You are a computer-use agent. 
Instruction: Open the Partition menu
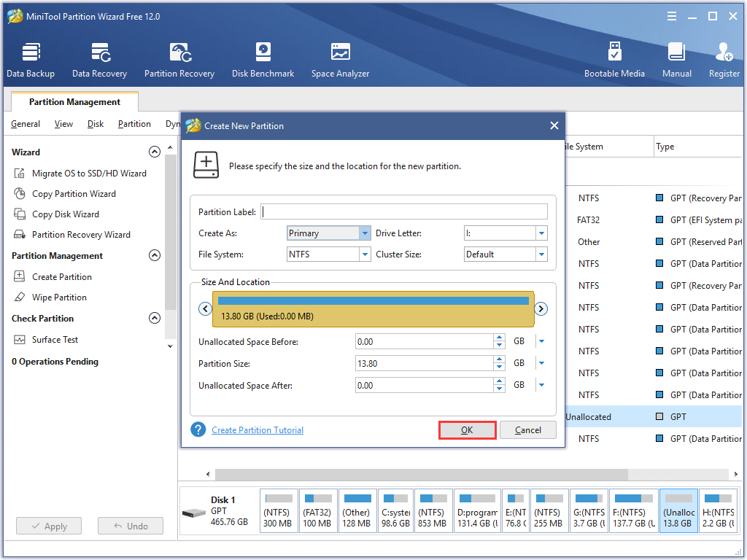click(x=134, y=124)
